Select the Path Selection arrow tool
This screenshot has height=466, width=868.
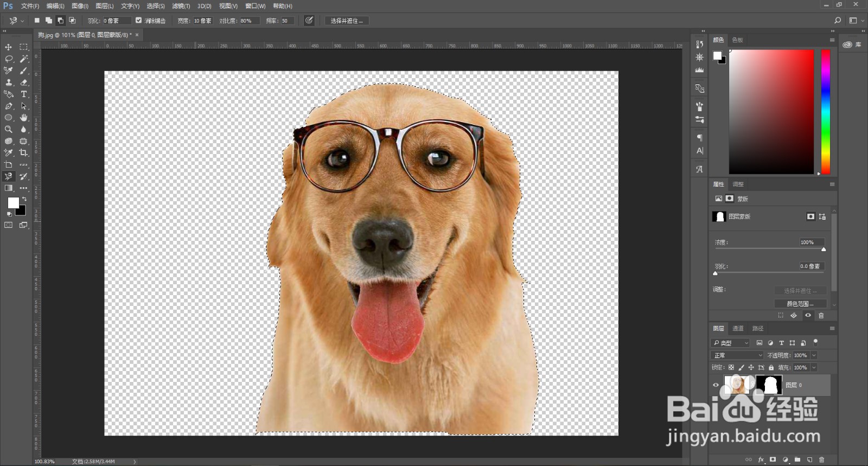coord(23,106)
